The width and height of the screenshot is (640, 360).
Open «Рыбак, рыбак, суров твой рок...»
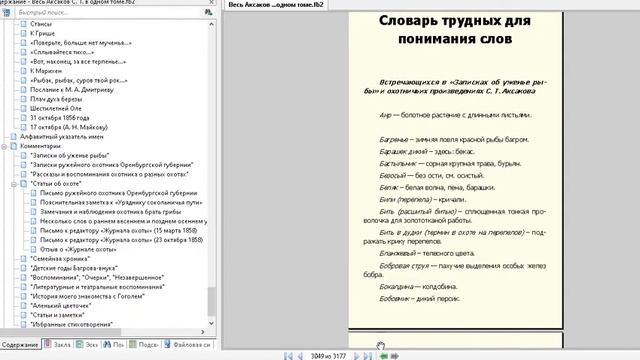(x=79, y=80)
